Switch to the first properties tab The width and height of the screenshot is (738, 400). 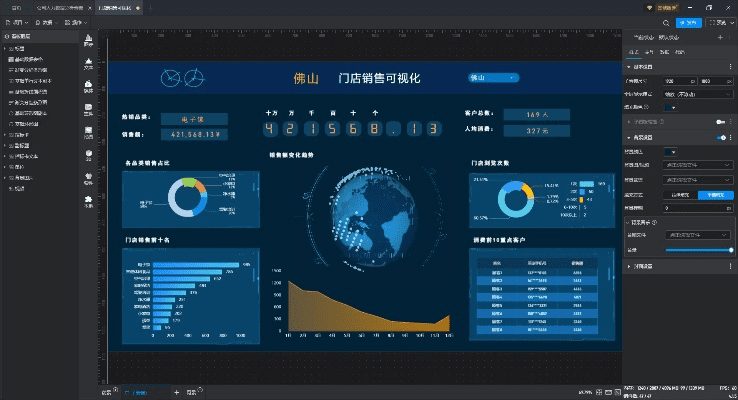[634, 52]
